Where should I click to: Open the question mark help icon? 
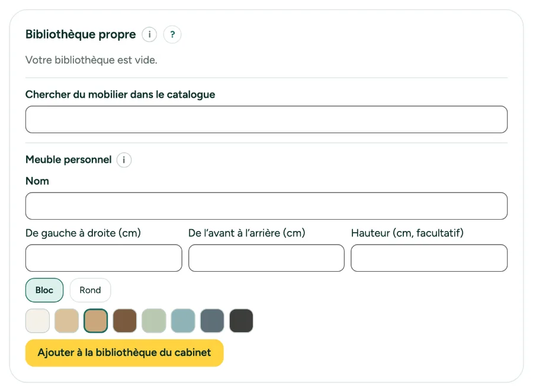point(172,34)
